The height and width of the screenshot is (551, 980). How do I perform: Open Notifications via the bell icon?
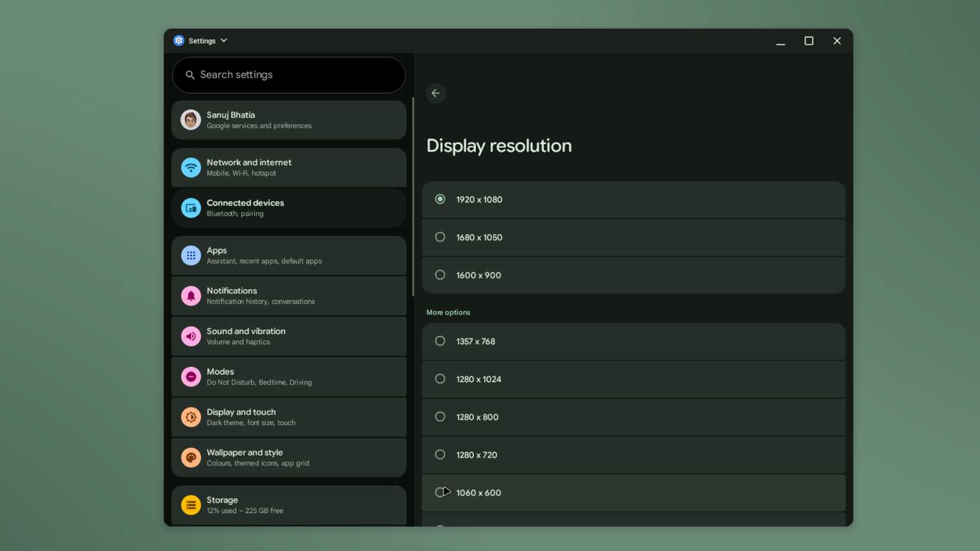coord(190,295)
